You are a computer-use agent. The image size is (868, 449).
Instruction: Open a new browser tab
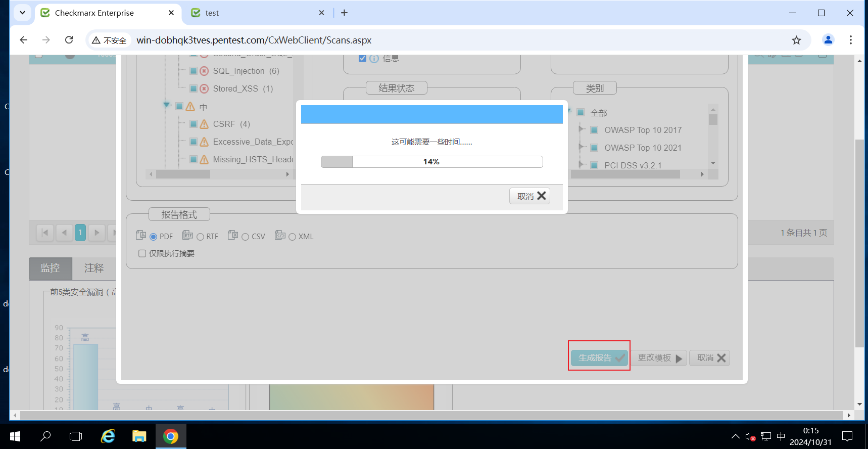[345, 13]
